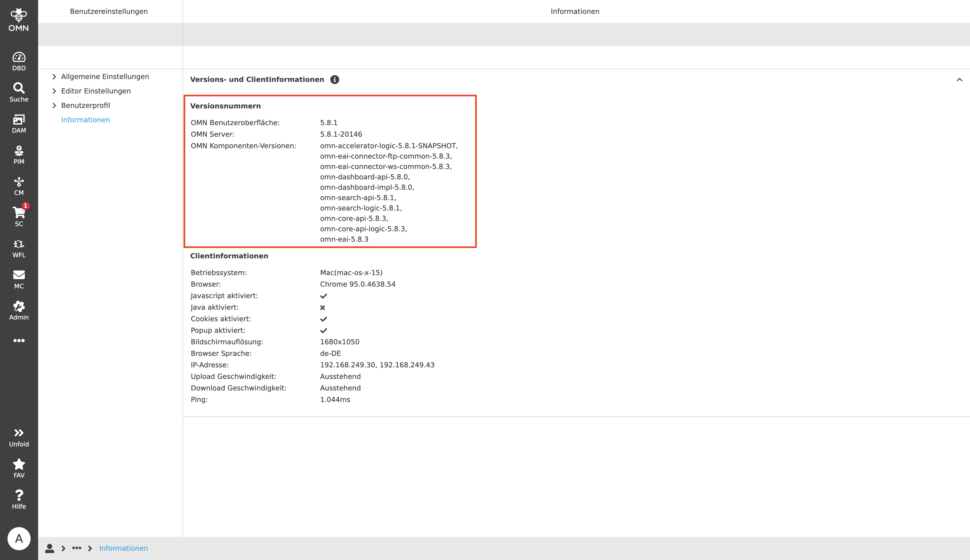970x560 pixels.
Task: Select the Suche search module
Action: pyautogui.click(x=19, y=91)
